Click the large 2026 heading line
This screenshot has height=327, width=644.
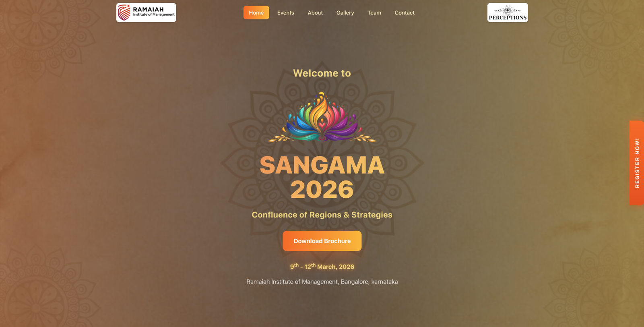(322, 189)
